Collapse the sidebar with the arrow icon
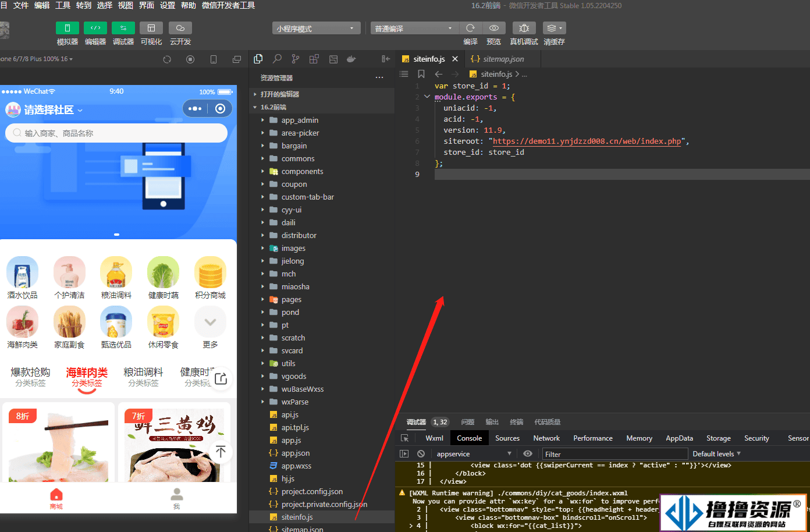Viewport: 810px width, 532px height. point(385,59)
